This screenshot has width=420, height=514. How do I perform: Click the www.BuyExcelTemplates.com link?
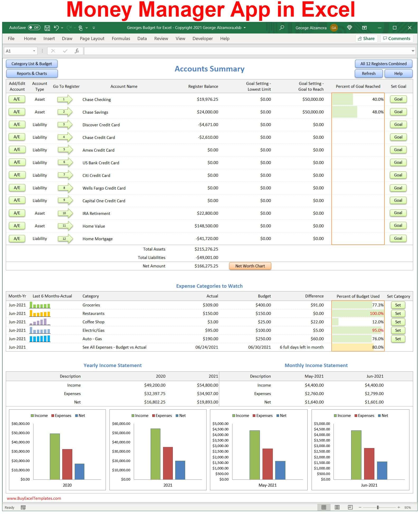[34, 498]
